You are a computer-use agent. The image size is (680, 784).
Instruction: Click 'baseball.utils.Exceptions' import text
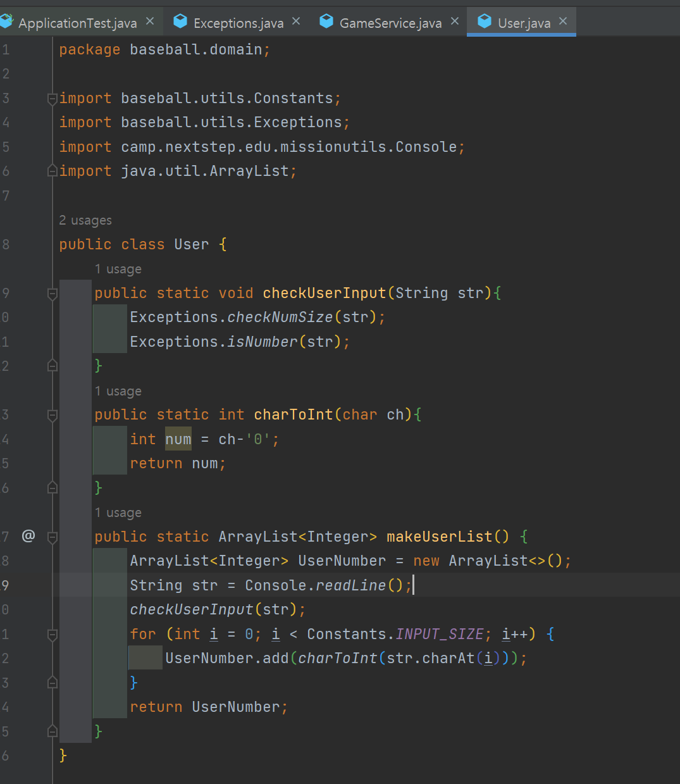point(232,122)
